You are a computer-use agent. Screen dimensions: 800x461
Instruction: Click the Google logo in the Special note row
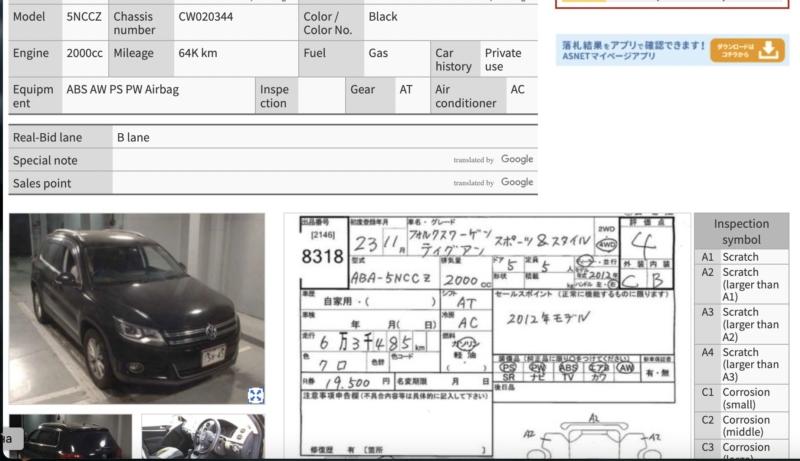tap(517, 160)
